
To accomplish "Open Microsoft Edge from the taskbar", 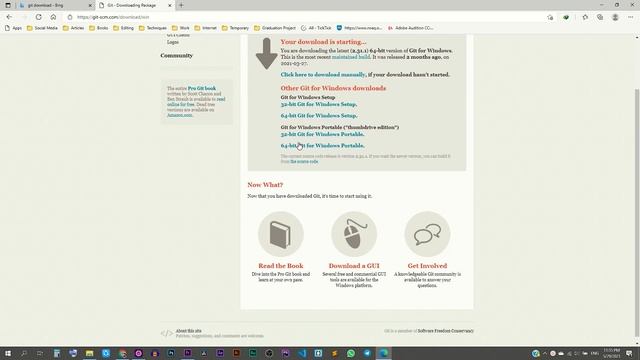I will click(383, 353).
